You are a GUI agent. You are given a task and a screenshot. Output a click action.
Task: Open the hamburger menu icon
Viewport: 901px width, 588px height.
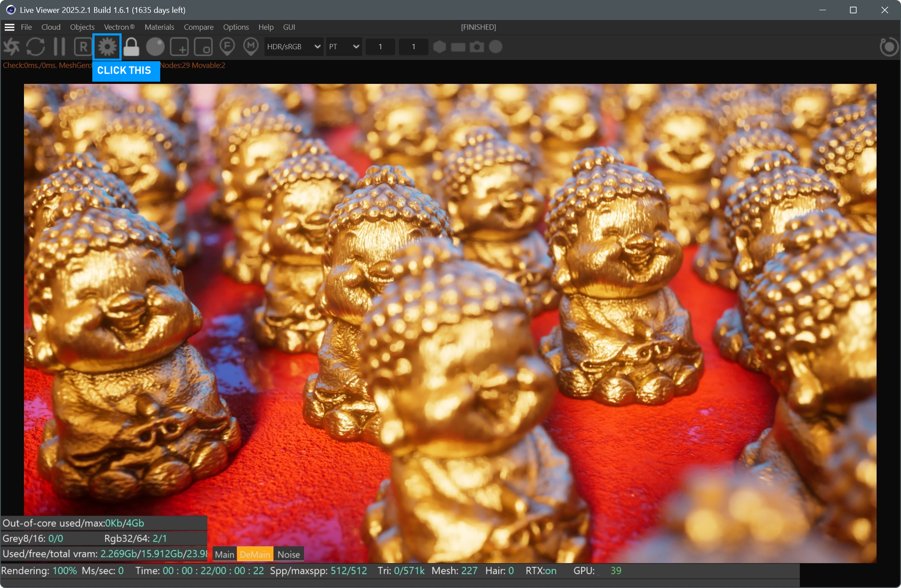pyautogui.click(x=9, y=27)
